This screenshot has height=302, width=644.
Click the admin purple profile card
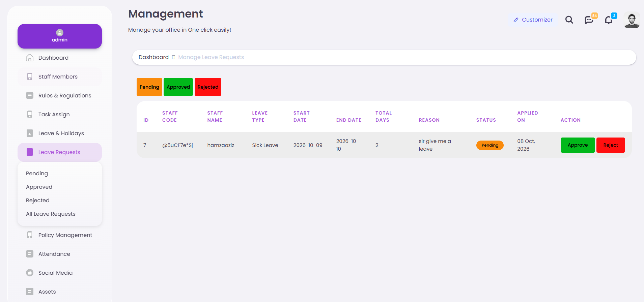pyautogui.click(x=60, y=36)
